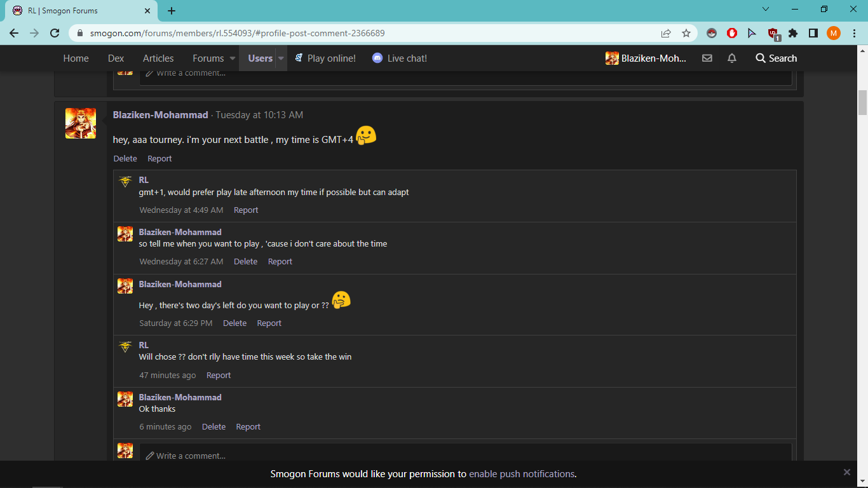Dismiss the push notification banner
Image resolution: width=868 pixels, height=488 pixels.
pyautogui.click(x=846, y=472)
